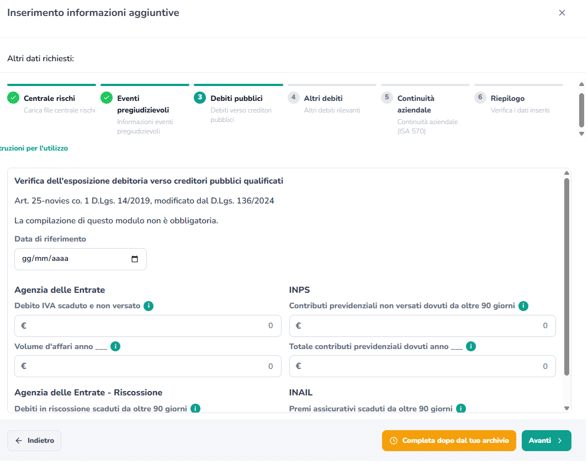Viewport: 588px width, 466px height.
Task: Focus the Debito IVA scaduto amount field
Action: tap(148, 326)
